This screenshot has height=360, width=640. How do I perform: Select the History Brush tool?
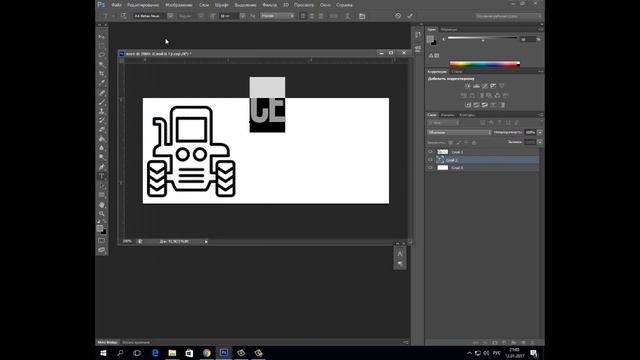pos(102,120)
